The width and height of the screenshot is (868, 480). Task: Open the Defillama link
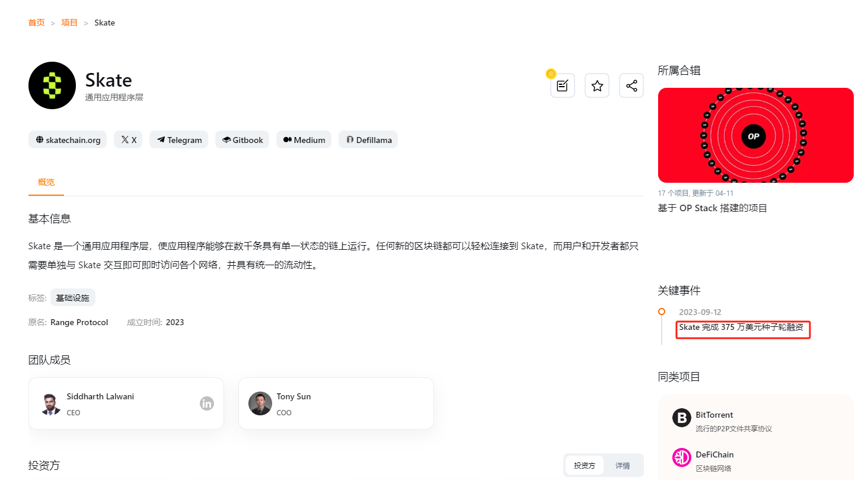pos(368,140)
